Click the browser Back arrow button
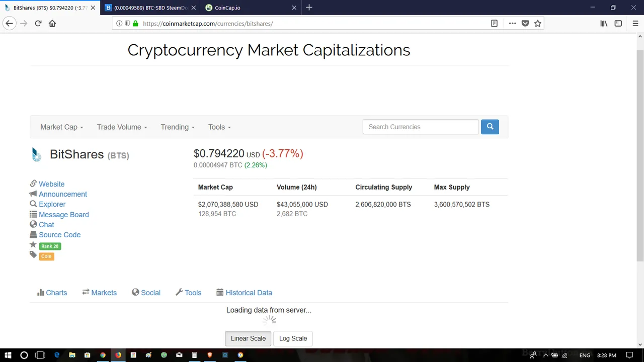Image resolution: width=644 pixels, height=362 pixels. (9, 24)
